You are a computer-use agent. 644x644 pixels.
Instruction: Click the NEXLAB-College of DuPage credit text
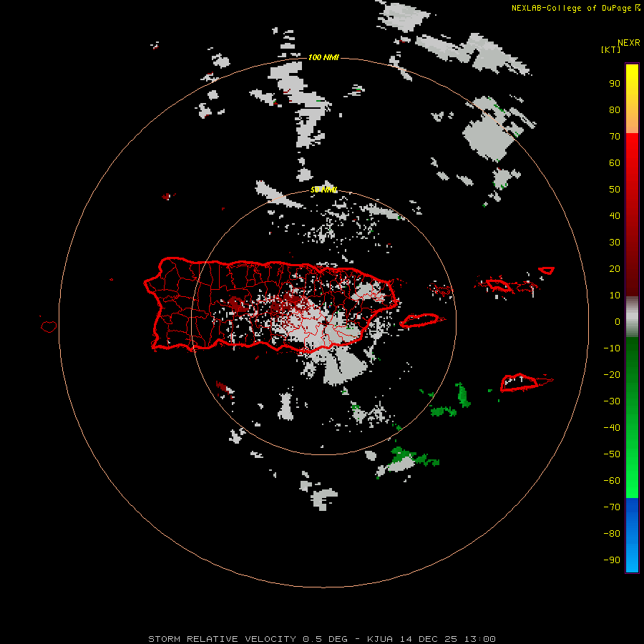click(571, 8)
